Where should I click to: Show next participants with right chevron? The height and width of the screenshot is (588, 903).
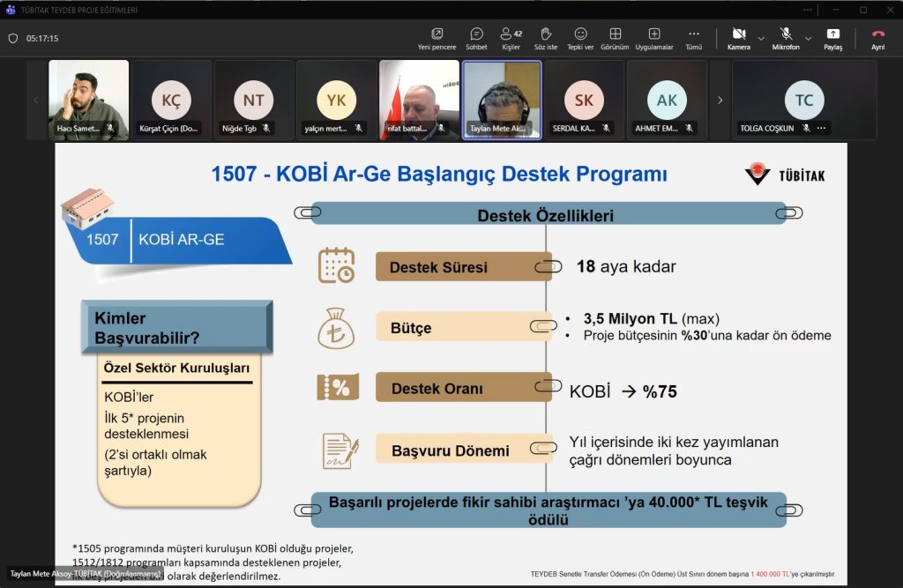(720, 100)
